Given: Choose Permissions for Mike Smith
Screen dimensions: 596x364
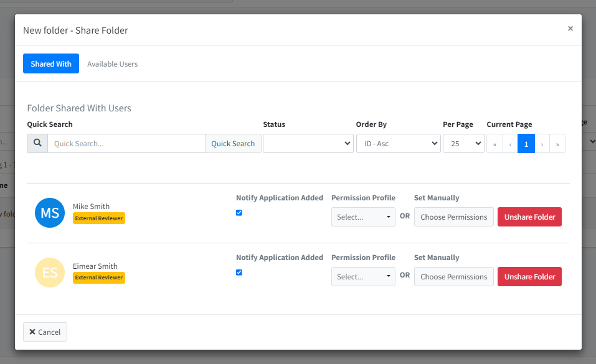Looking at the screenshot, I should coord(453,217).
